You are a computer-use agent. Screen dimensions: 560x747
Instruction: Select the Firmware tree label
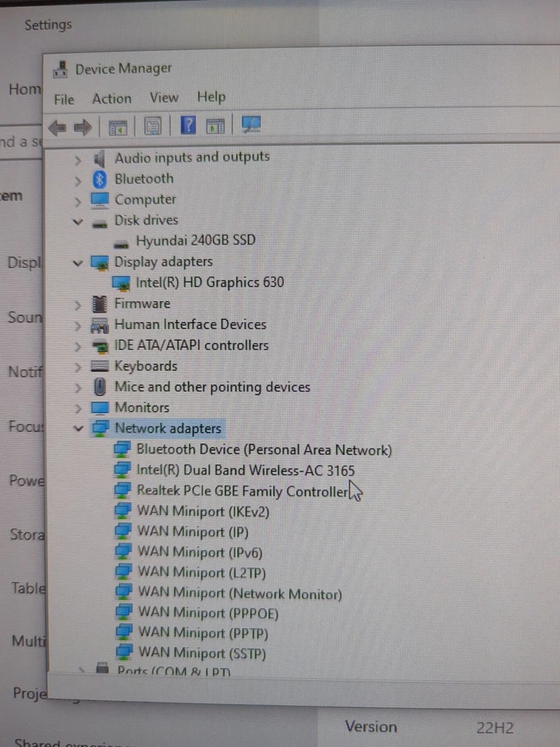pos(142,304)
